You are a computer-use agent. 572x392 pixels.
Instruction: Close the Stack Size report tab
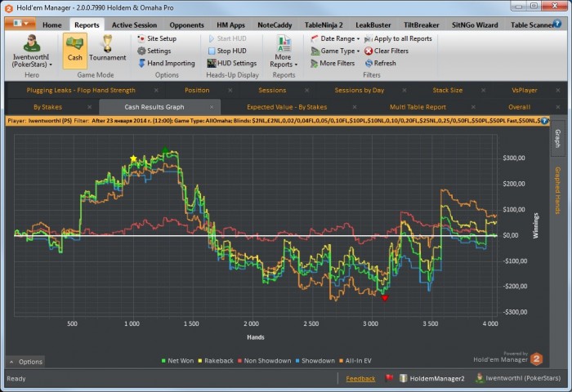484,91
